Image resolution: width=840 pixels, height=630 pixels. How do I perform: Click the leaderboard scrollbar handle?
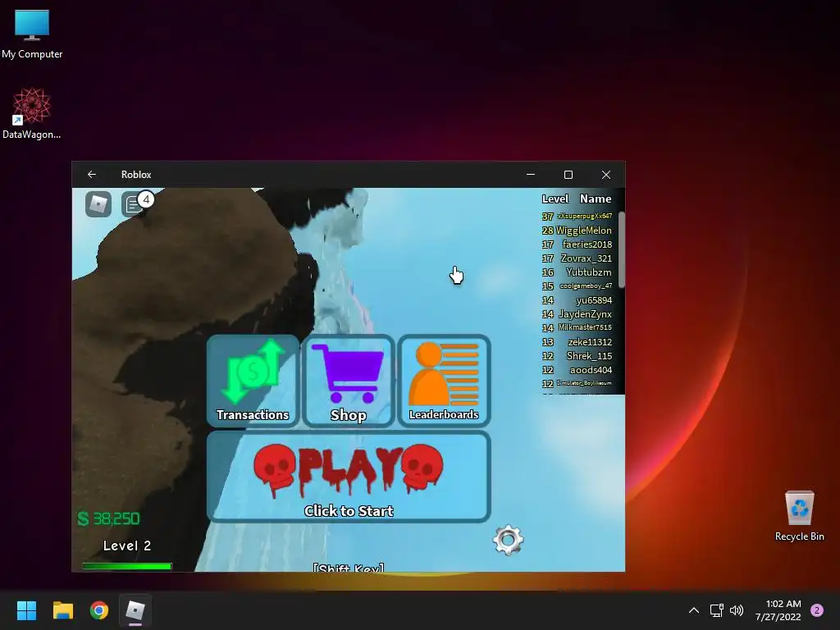coord(622,249)
